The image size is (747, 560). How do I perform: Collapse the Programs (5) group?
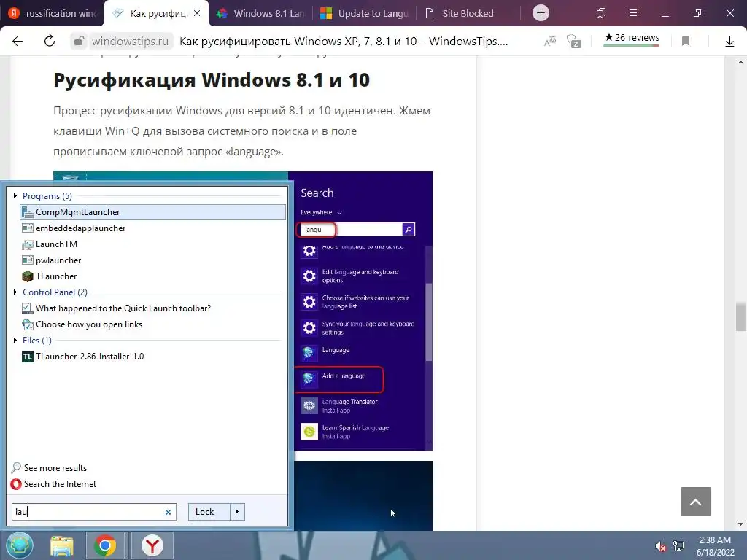click(x=15, y=195)
